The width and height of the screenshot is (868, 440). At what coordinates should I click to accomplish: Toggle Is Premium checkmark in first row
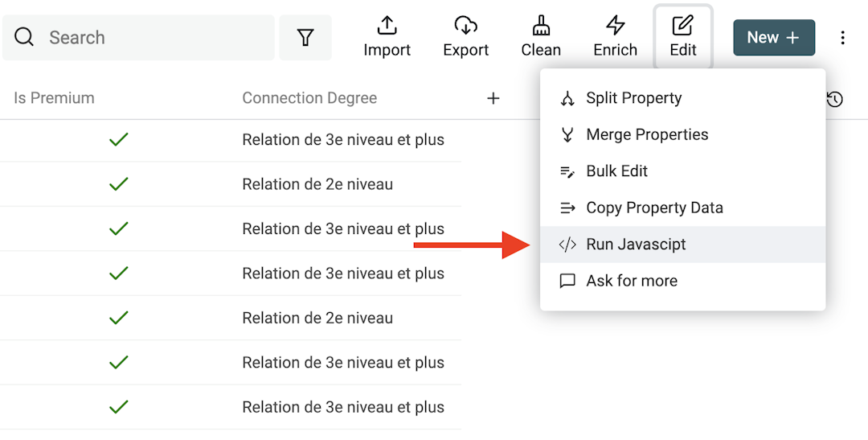[x=119, y=140]
